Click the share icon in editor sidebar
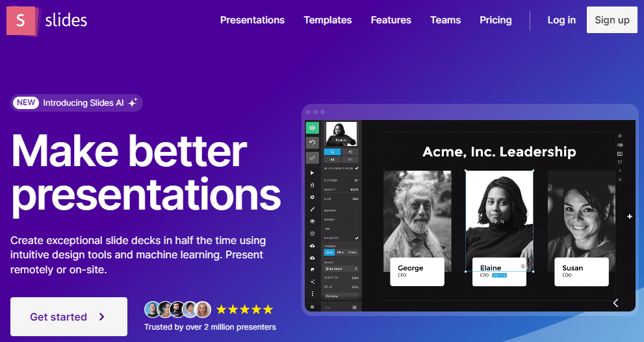644x342 pixels. (x=312, y=282)
